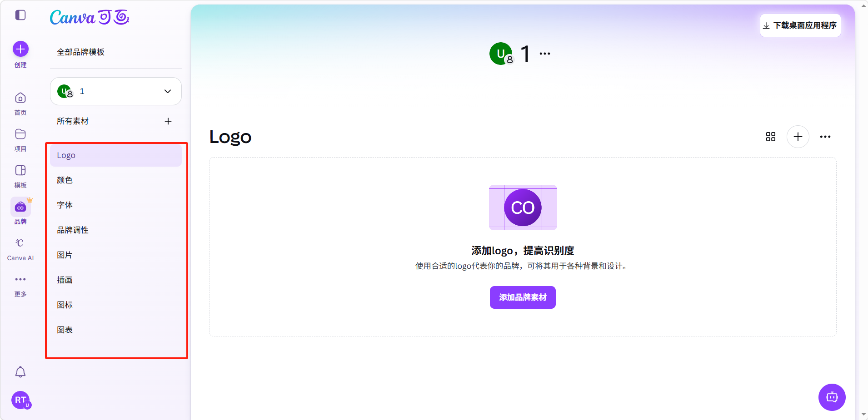Click the purple Create plus button
Image resolution: width=868 pixels, height=420 pixels.
point(20,49)
